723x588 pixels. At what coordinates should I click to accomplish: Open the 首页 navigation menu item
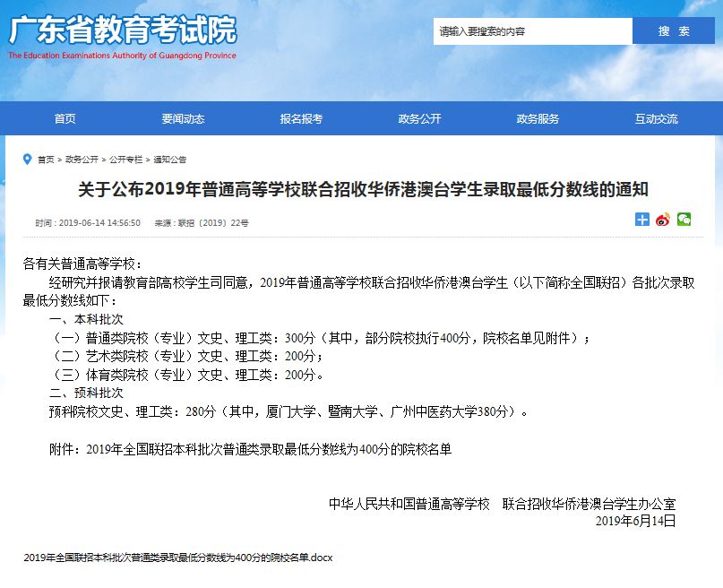click(x=65, y=118)
